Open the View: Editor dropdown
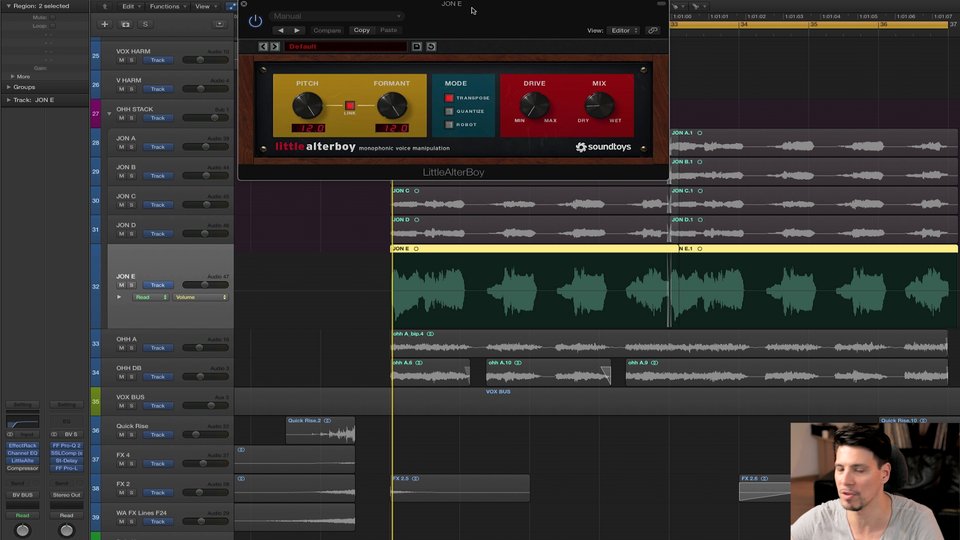The image size is (960, 540). (x=623, y=30)
